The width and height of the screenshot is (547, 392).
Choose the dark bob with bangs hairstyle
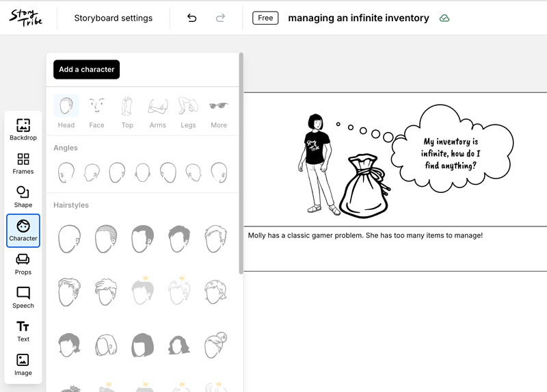143,345
